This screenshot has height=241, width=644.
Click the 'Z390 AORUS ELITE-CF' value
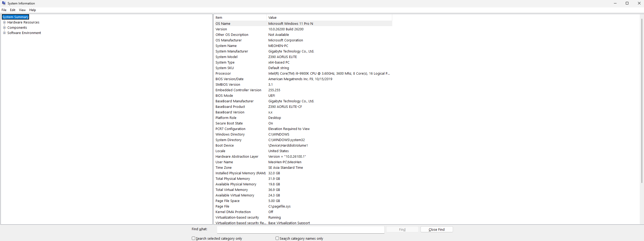pos(285,107)
